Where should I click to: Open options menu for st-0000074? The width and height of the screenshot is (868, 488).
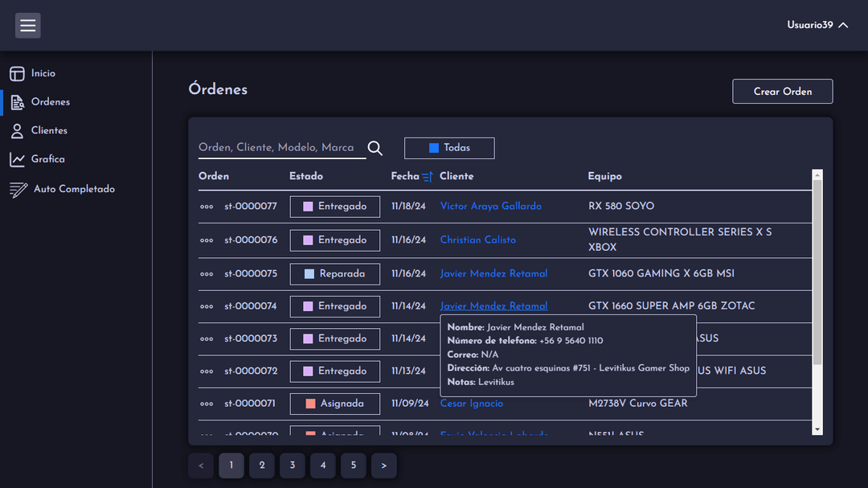point(207,306)
